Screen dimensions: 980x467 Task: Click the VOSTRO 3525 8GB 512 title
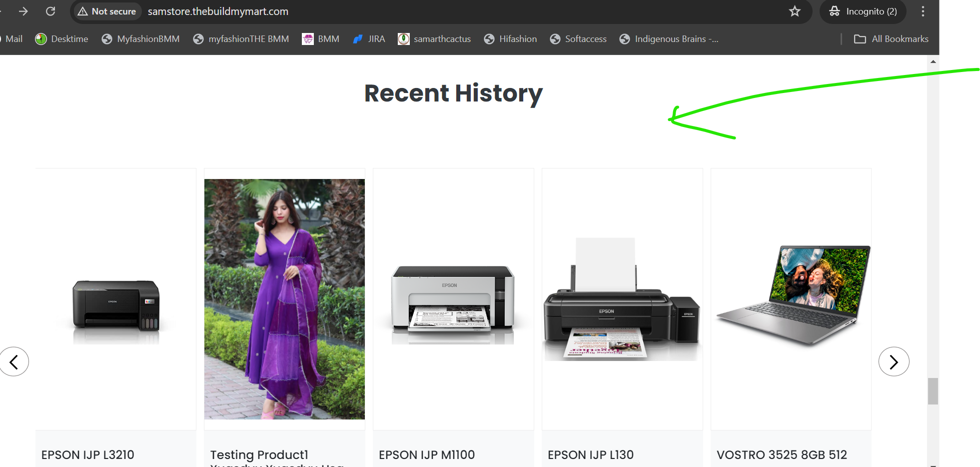782,454
